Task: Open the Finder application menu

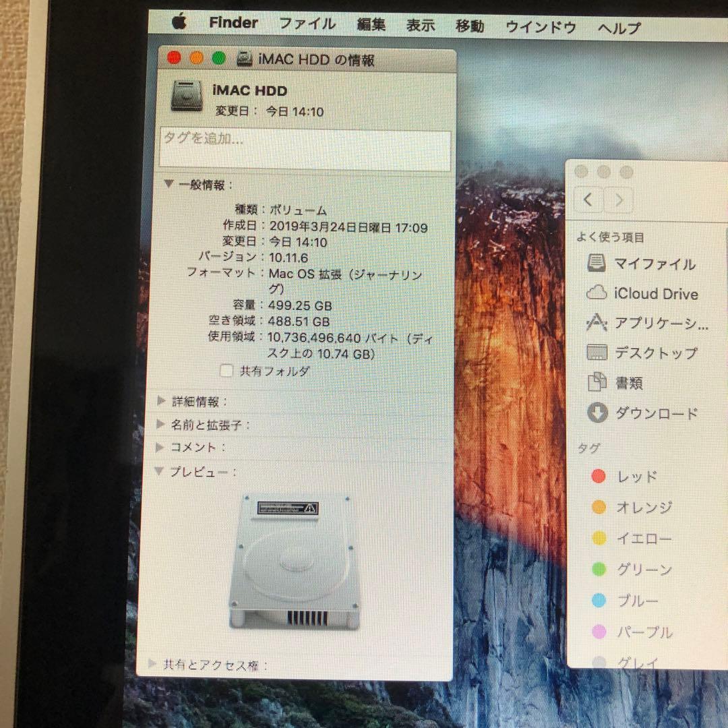Action: click(x=233, y=22)
